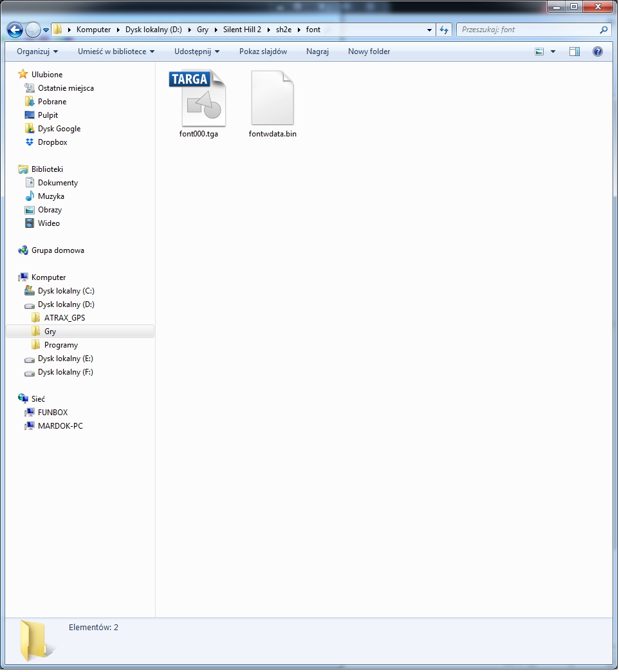This screenshot has height=672, width=619.
Task: Click the Wideo film icon
Action: [x=29, y=223]
